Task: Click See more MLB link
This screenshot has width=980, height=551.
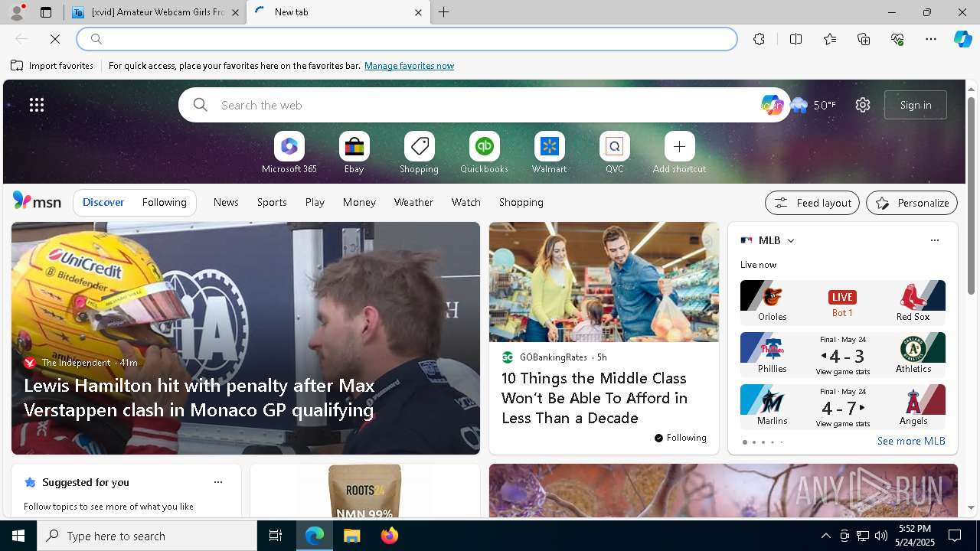Action: point(911,441)
